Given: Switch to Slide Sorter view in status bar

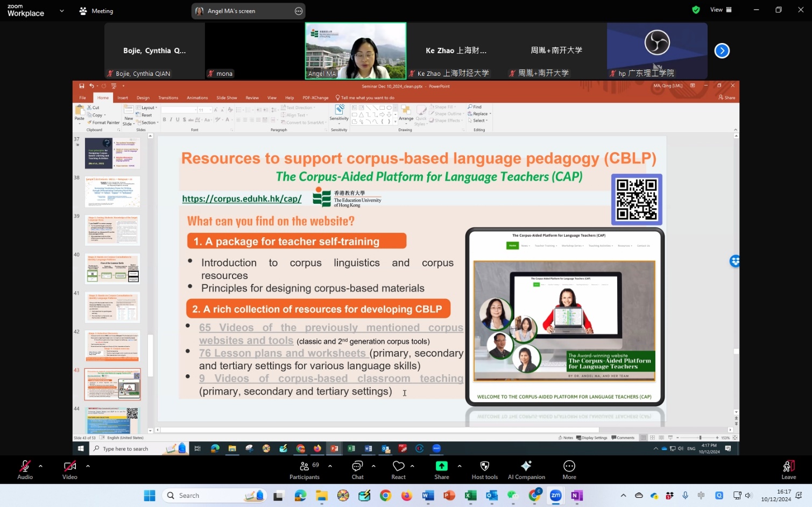Looking at the screenshot, I should click(652, 438).
